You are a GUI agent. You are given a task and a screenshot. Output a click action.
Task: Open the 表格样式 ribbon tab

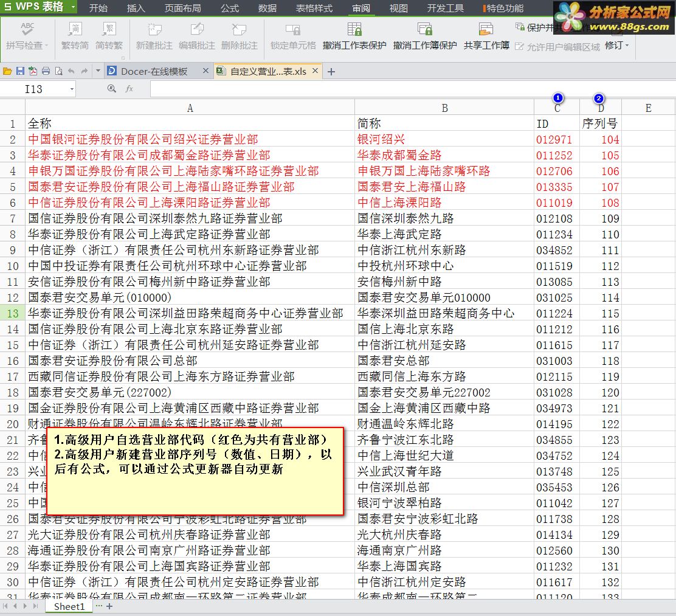coord(314,8)
